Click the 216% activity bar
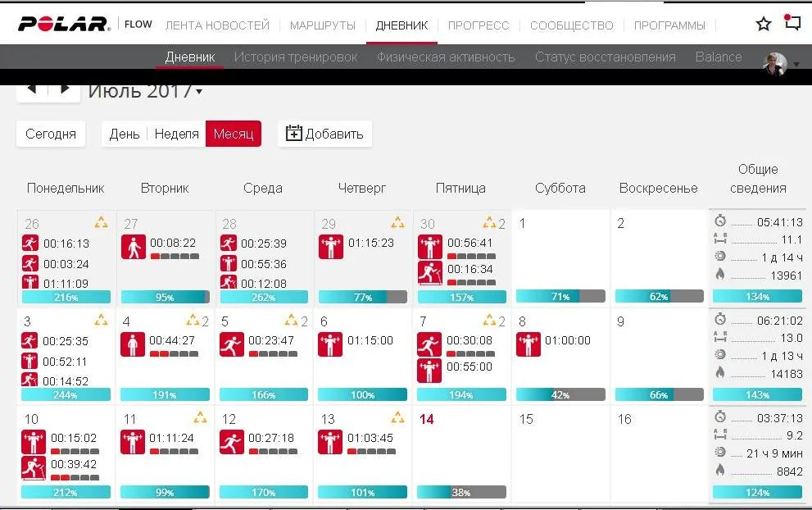 [66, 297]
